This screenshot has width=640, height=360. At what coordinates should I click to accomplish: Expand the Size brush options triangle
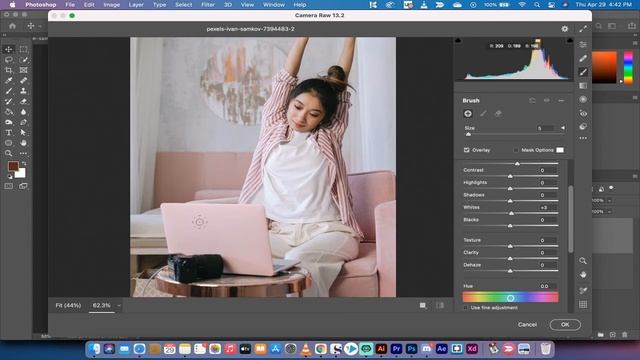click(x=563, y=128)
